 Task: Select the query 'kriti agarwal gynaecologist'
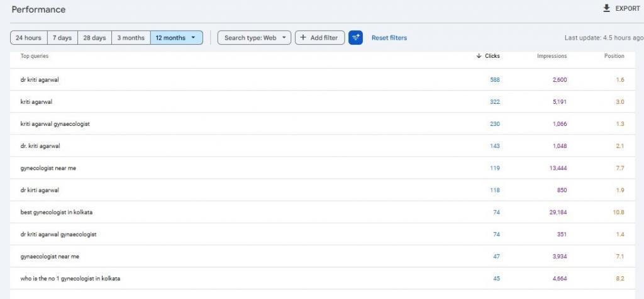pyautogui.click(x=55, y=124)
